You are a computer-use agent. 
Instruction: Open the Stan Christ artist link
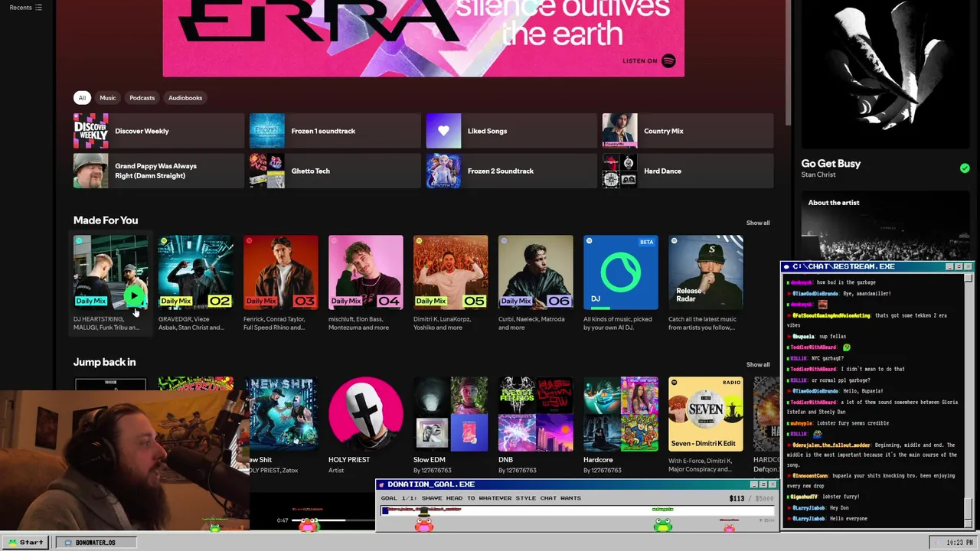click(x=818, y=174)
